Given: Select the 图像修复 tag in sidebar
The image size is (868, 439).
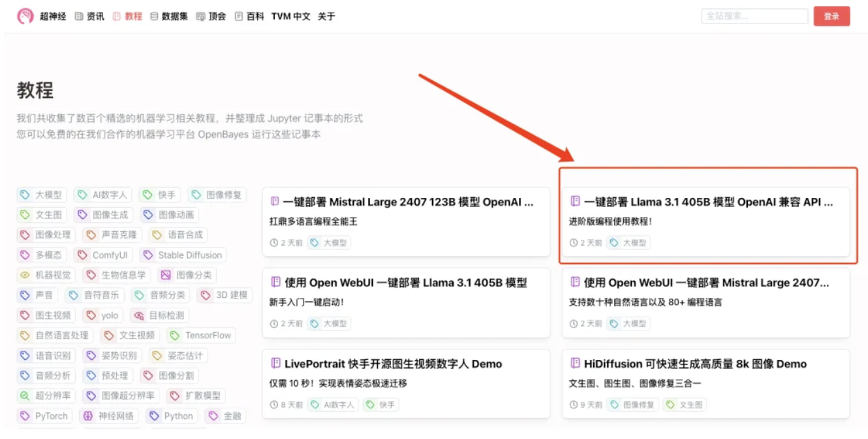Looking at the screenshot, I should coord(217,195).
